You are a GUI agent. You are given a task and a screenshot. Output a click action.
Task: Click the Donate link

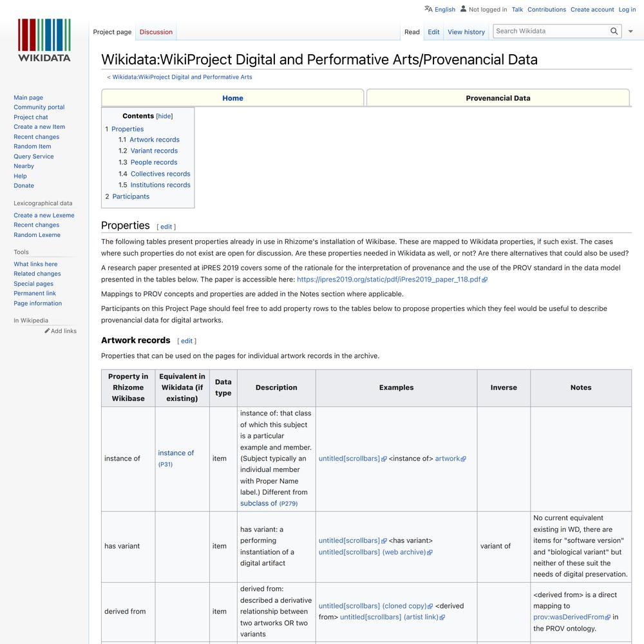pos(24,185)
